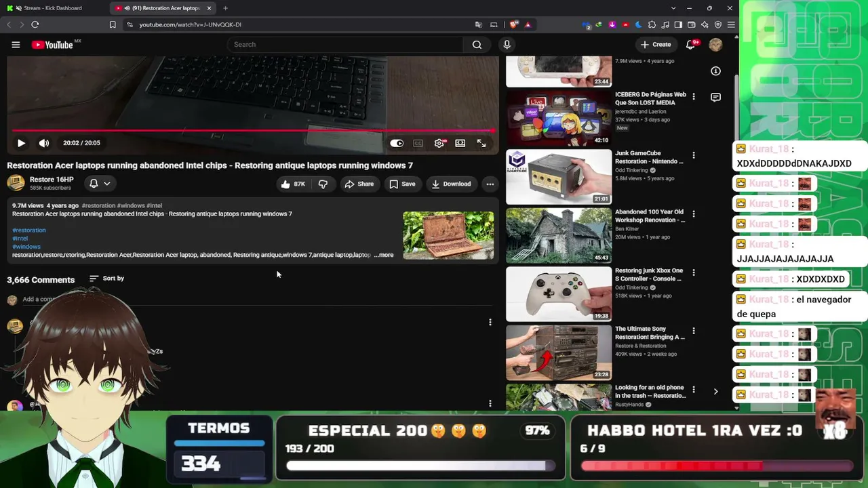Open the browser extensions puzzle icon
The width and height of the screenshot is (868, 488).
pyautogui.click(x=652, y=24)
